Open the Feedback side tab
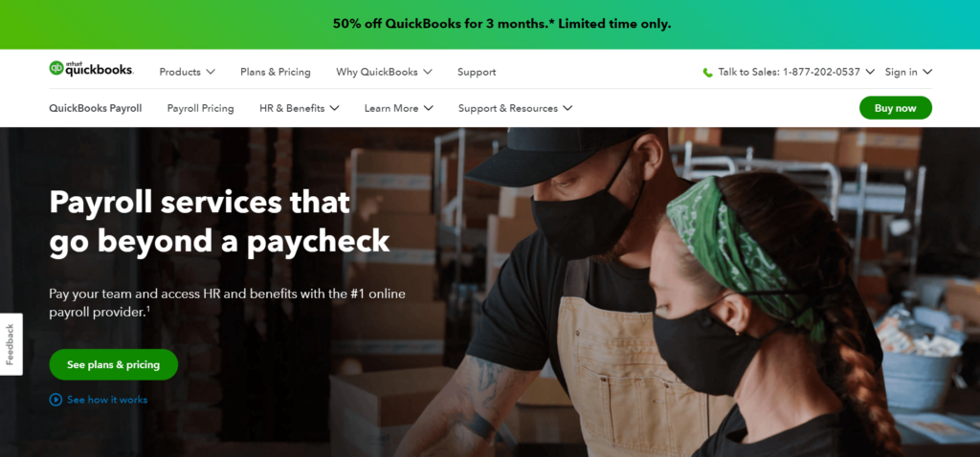The width and height of the screenshot is (980, 457). pyautogui.click(x=11, y=344)
